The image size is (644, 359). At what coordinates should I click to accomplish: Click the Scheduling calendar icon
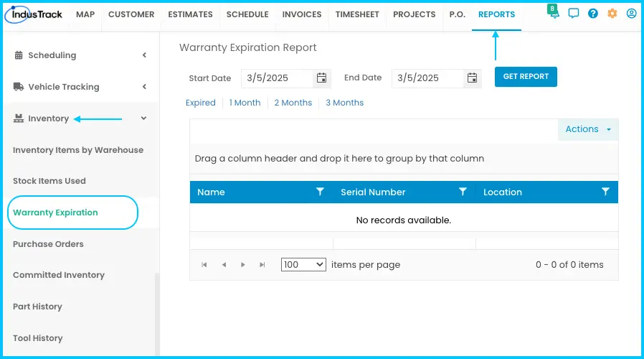(x=19, y=55)
